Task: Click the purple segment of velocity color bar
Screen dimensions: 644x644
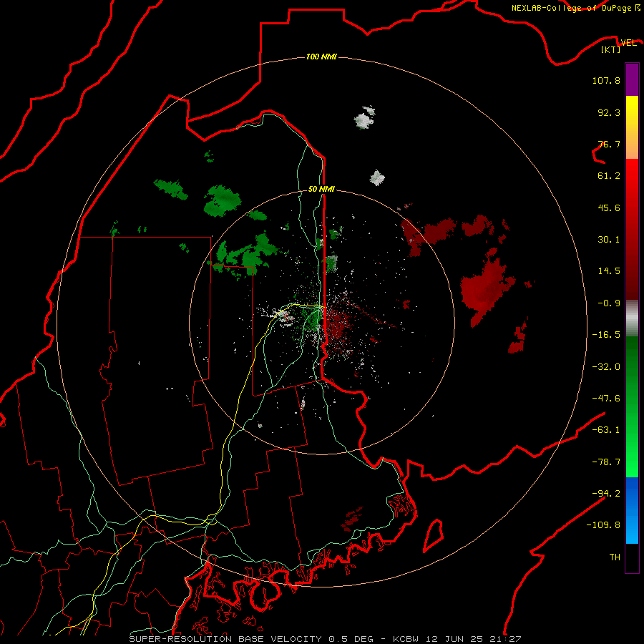Action: [632, 79]
